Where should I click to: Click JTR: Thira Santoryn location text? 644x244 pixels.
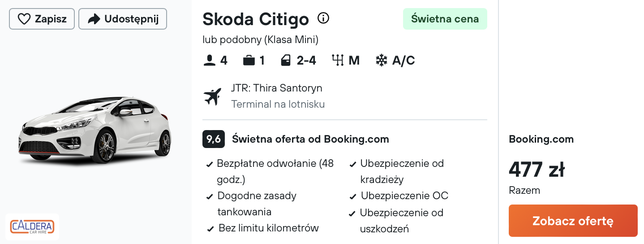click(x=276, y=88)
